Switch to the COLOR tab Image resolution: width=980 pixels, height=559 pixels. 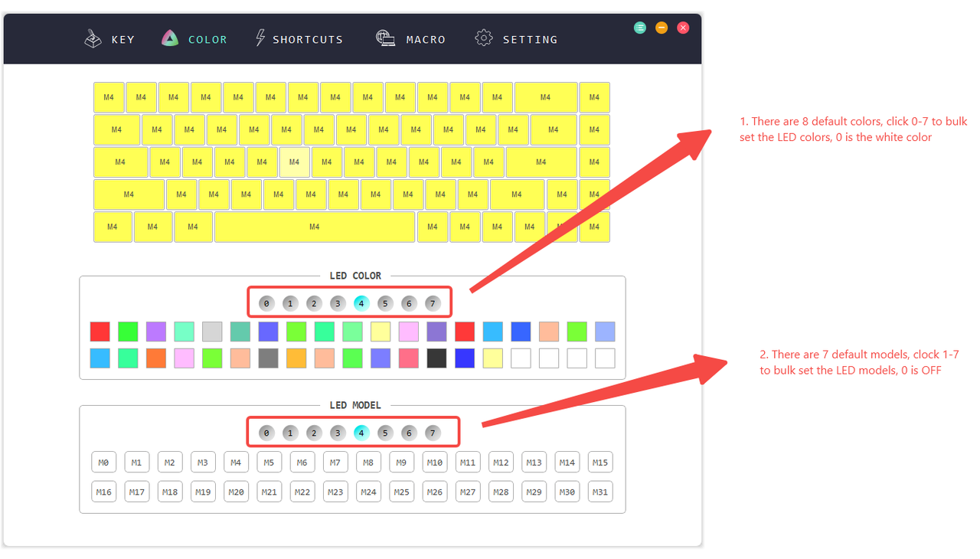coord(194,39)
